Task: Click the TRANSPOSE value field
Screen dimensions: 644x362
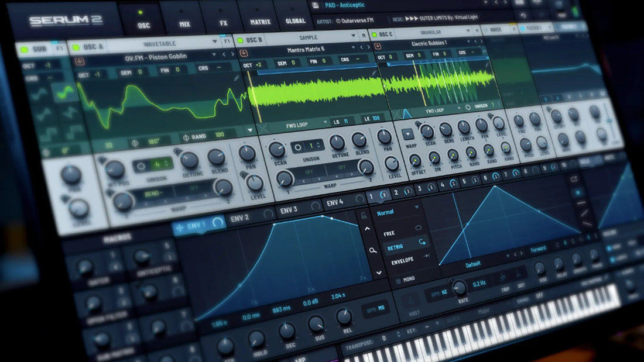Action: point(385,338)
